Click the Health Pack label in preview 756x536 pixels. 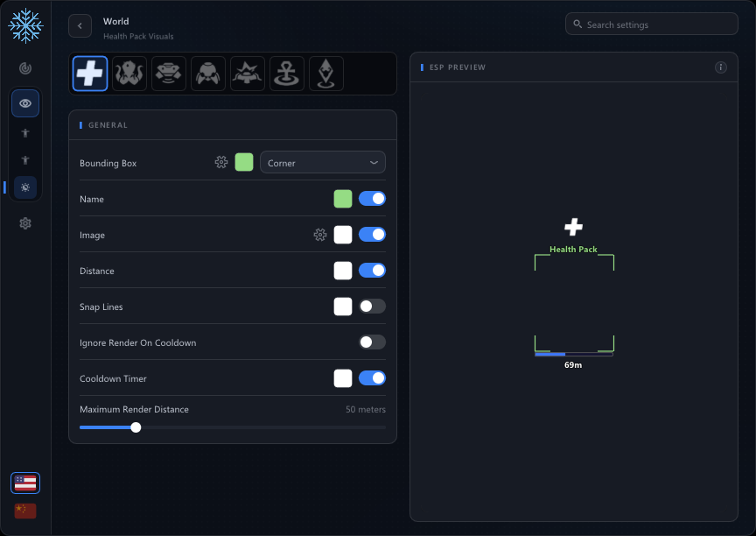573,250
